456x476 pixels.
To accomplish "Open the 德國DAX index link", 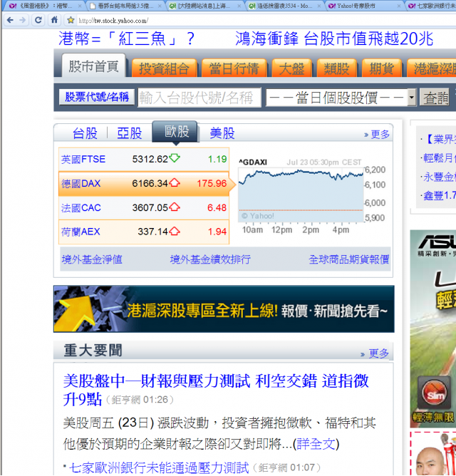I will tap(81, 183).
